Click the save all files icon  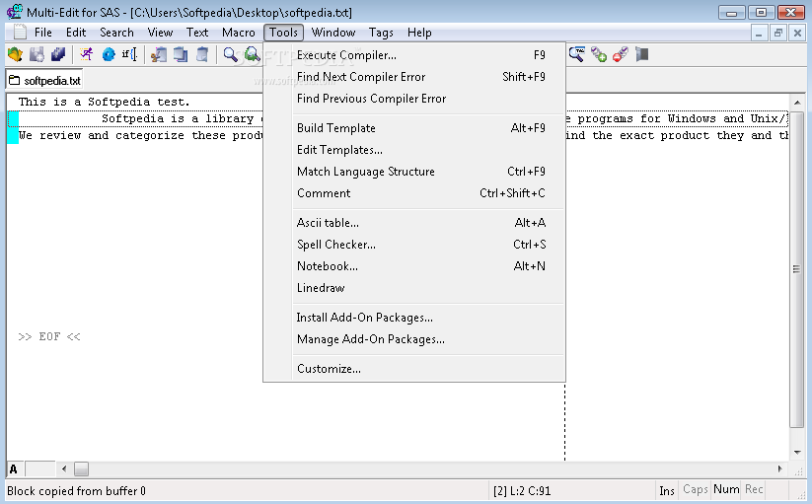click(58, 54)
